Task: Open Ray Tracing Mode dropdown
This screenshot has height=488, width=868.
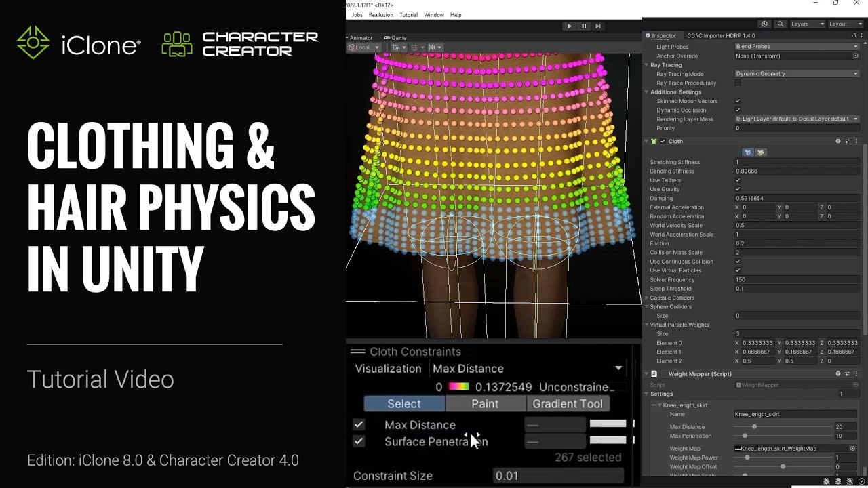Action: [797, 74]
